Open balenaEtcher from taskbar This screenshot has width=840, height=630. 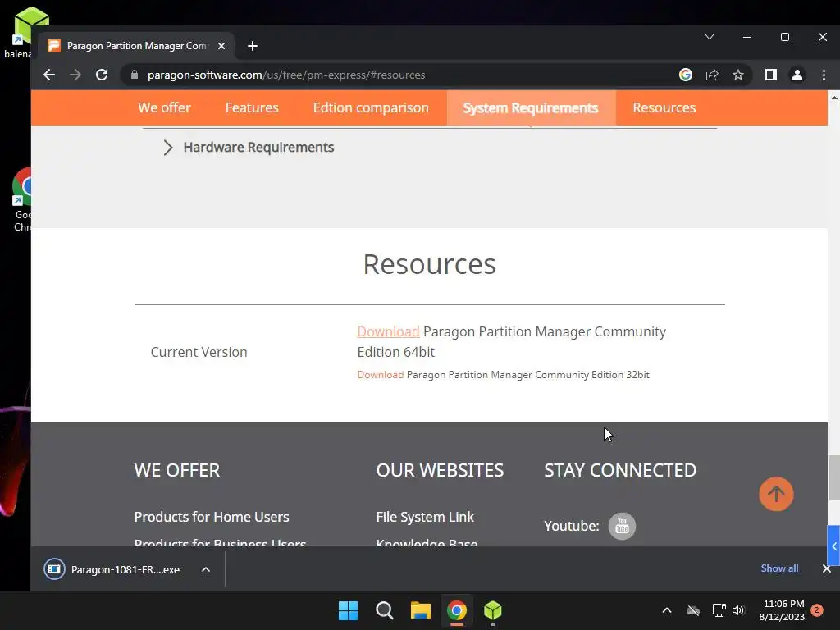[492, 610]
